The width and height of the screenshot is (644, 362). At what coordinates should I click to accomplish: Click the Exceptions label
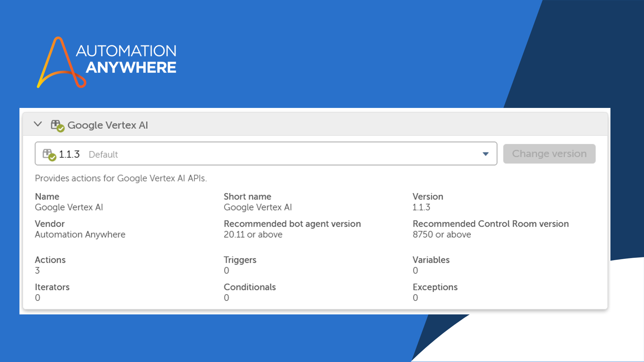coord(435,287)
